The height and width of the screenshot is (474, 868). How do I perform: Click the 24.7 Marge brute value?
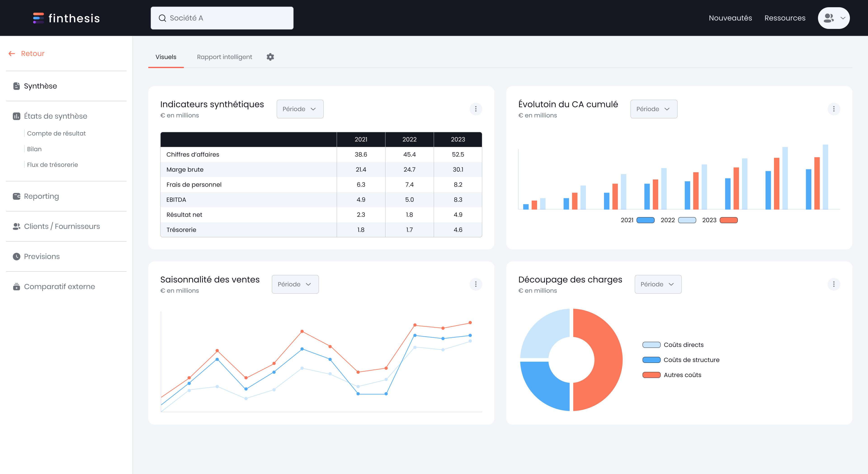409,170
